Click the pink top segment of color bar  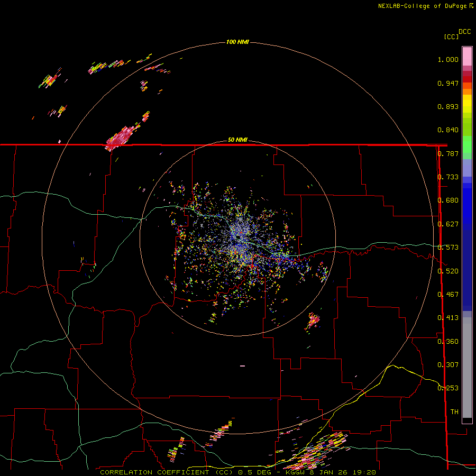(467, 56)
